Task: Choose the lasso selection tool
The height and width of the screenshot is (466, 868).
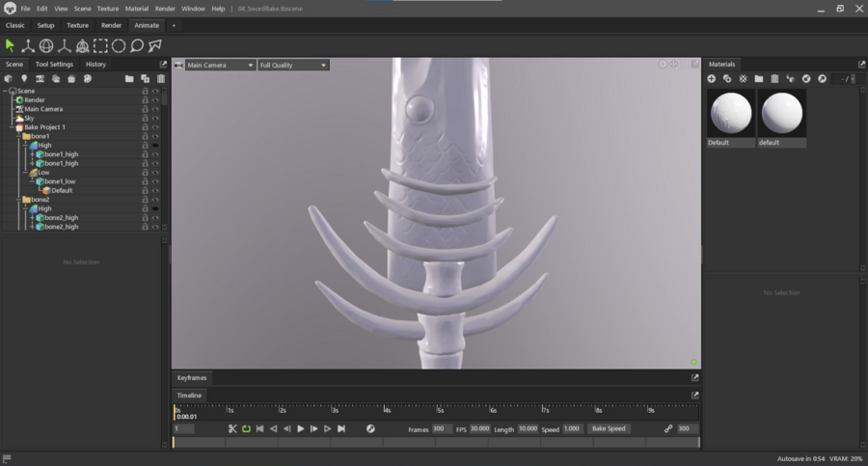Action: [x=137, y=46]
